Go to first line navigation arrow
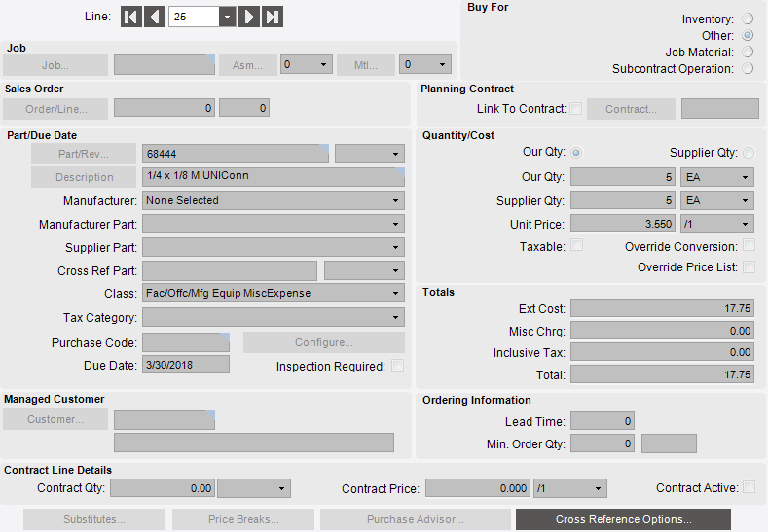This screenshot has height=532, width=768. tap(130, 18)
